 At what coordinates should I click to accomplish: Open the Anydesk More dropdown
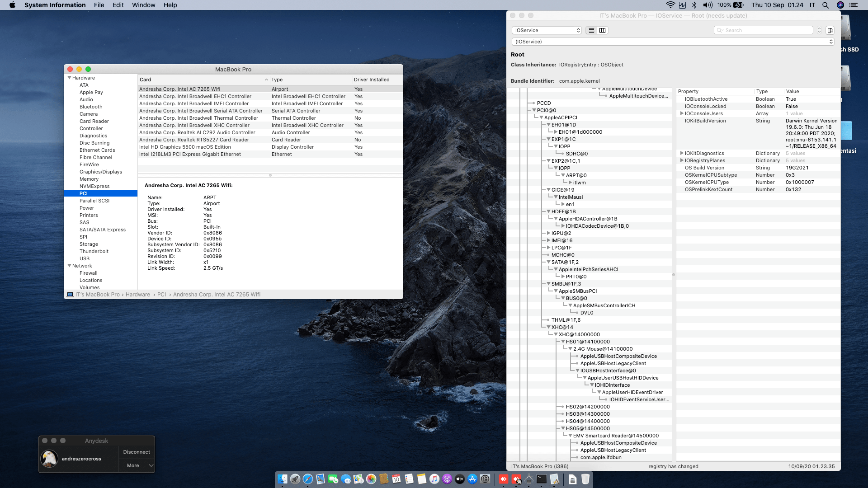[137, 465]
